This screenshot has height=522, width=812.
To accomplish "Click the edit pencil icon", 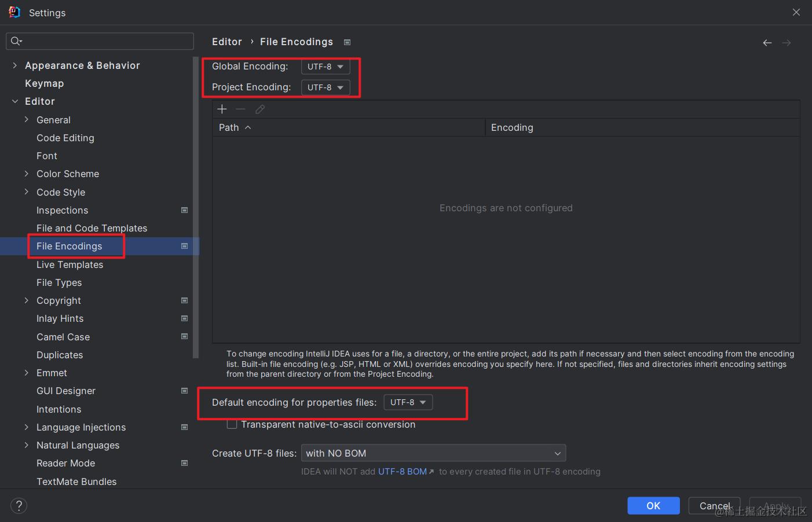I will (x=260, y=109).
